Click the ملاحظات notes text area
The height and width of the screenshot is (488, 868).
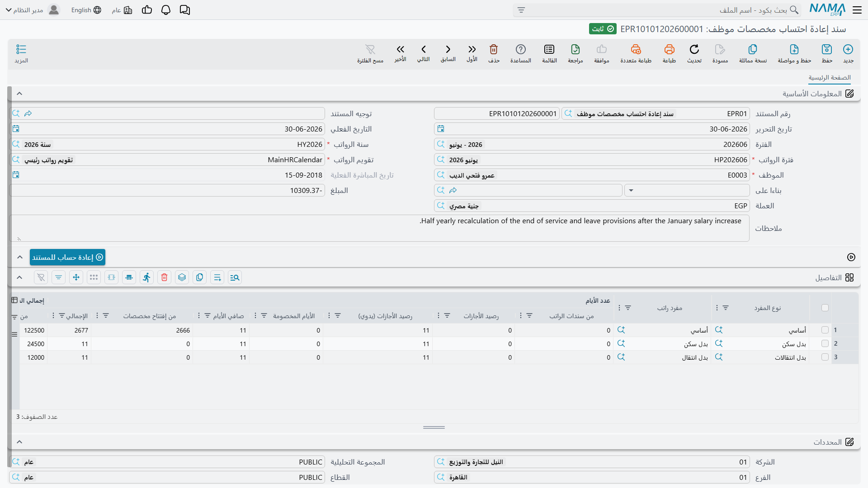click(380, 228)
